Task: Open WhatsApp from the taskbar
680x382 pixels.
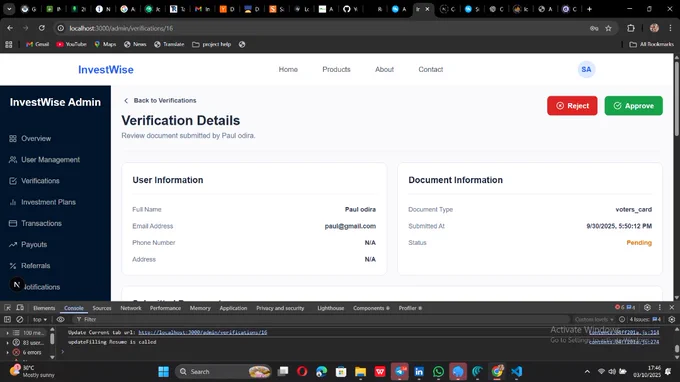Action: tap(438, 372)
